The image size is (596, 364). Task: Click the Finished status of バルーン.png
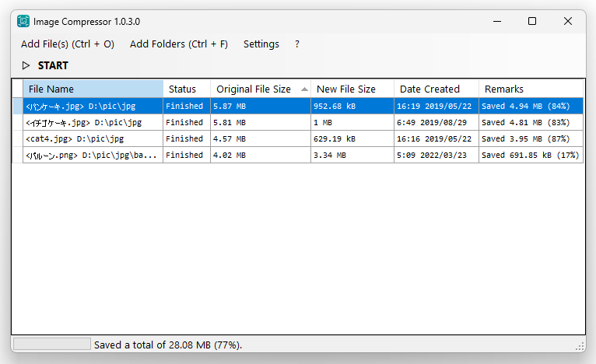pyautogui.click(x=187, y=155)
